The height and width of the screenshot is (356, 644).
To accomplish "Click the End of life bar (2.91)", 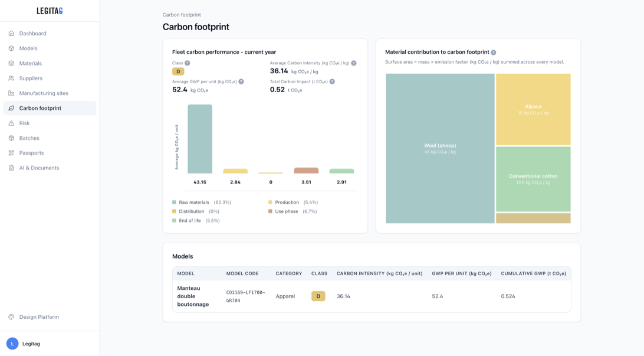I will [341, 171].
